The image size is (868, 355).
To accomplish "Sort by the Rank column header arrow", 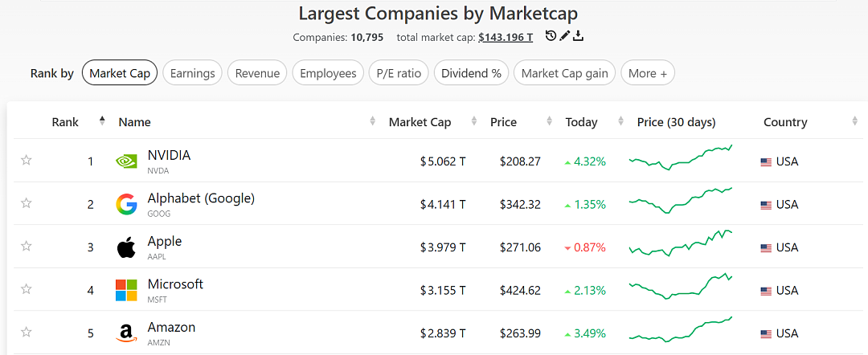I will 102,120.
